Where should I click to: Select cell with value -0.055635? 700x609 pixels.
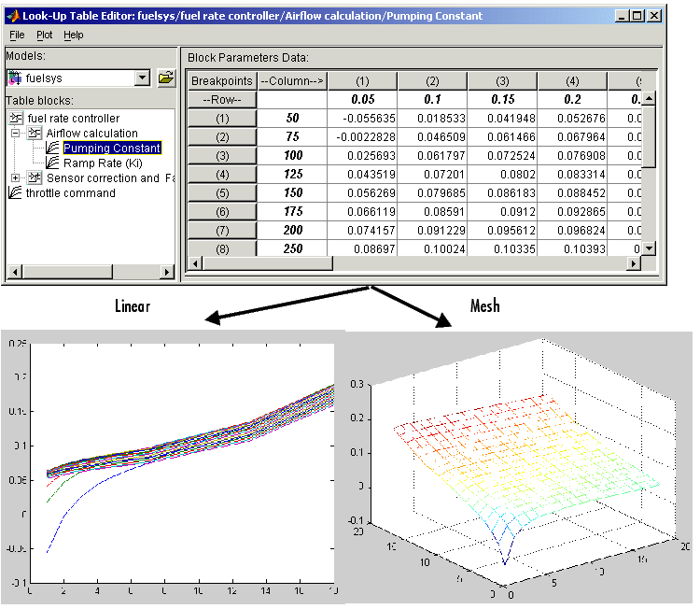362,119
